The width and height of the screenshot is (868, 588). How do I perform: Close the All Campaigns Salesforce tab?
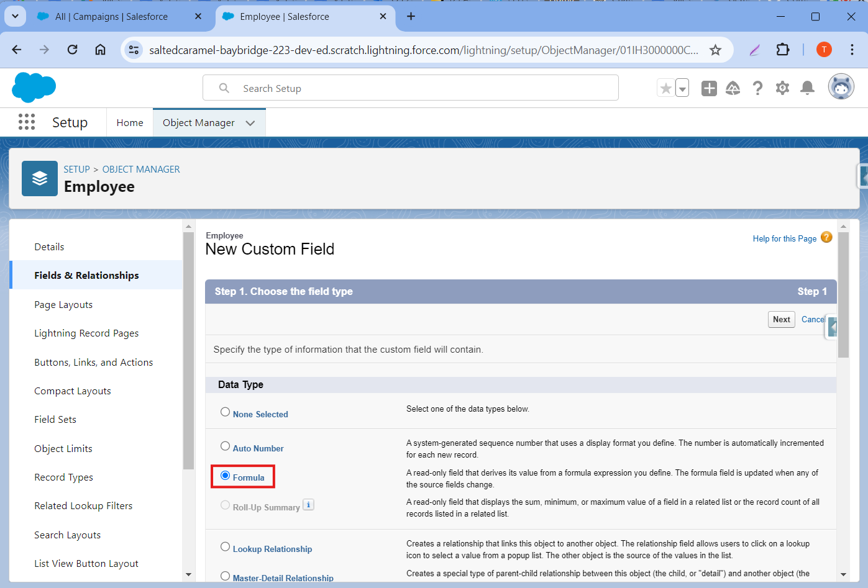[x=198, y=16]
